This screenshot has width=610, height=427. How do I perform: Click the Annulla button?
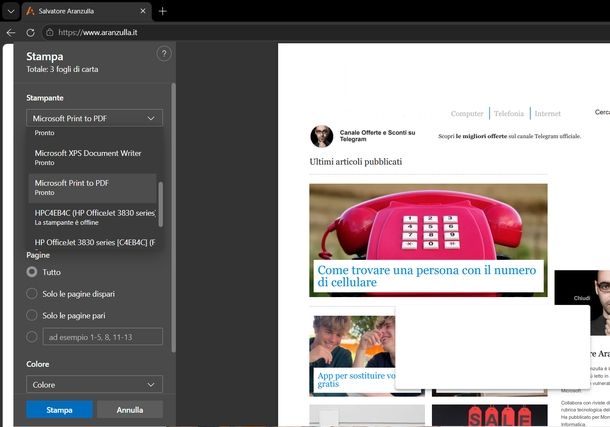click(x=130, y=410)
